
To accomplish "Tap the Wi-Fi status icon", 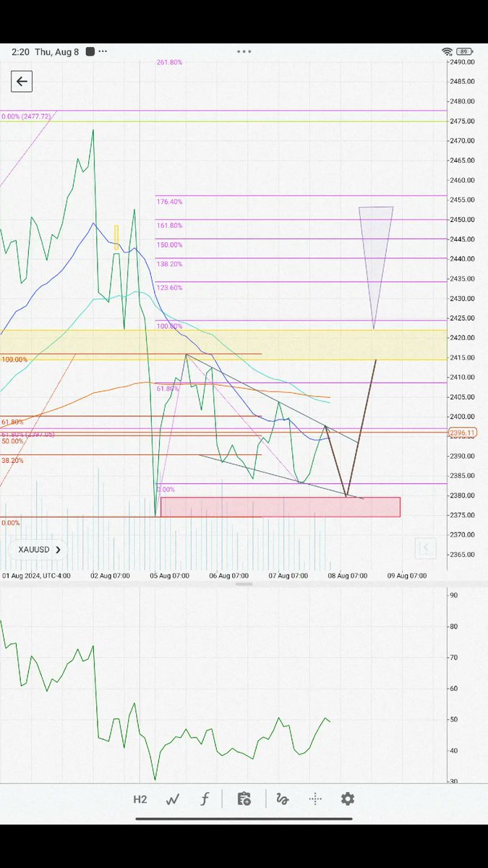I will (x=447, y=52).
